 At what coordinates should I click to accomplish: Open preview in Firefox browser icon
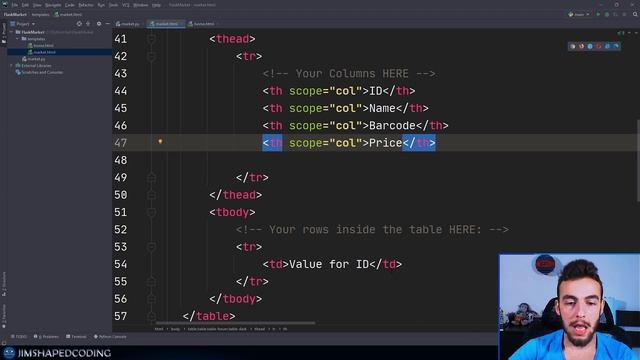click(x=581, y=46)
